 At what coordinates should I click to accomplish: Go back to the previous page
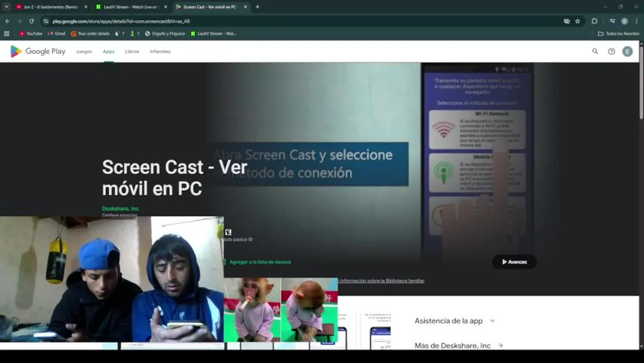coord(7,21)
